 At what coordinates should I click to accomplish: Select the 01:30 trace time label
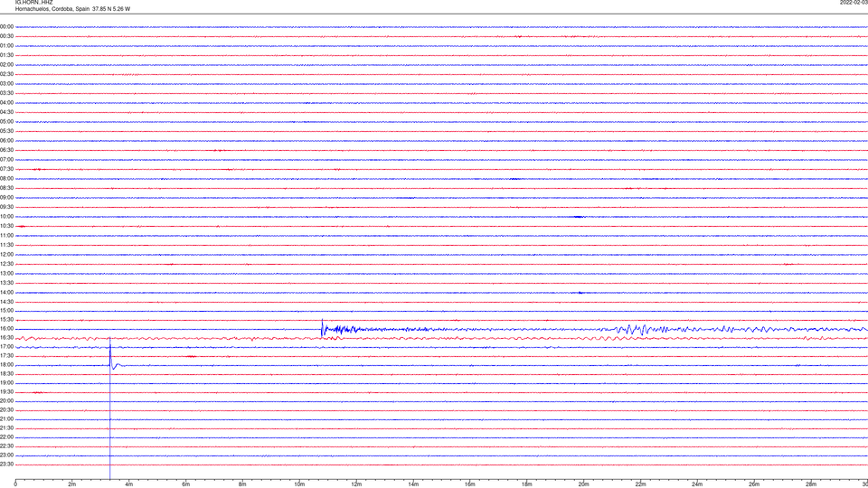6,55
